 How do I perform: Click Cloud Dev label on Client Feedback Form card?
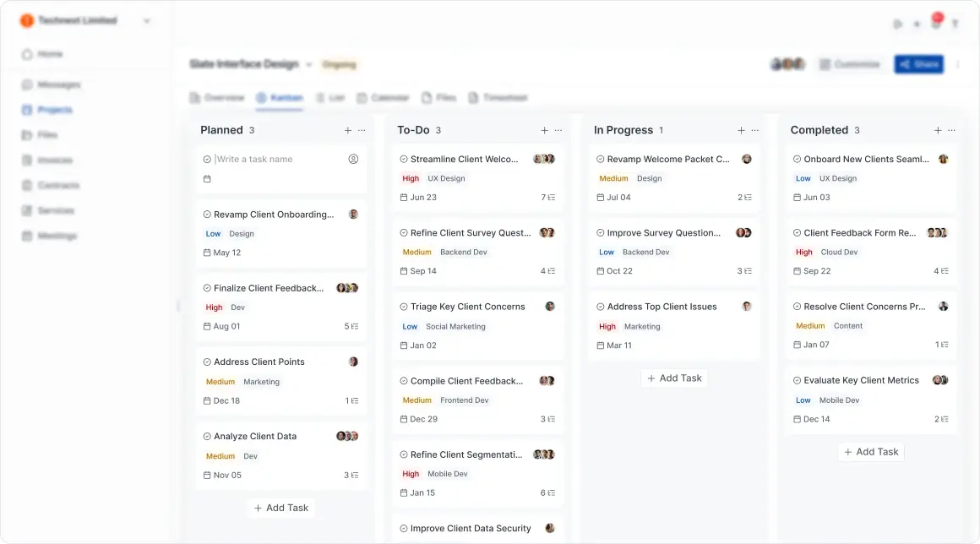tap(839, 253)
